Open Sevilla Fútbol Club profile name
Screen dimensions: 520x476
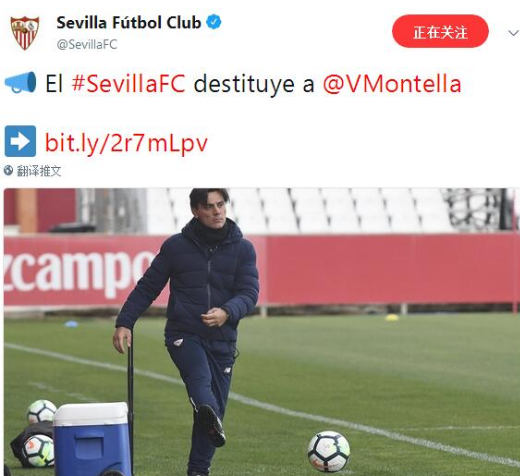tap(129, 22)
